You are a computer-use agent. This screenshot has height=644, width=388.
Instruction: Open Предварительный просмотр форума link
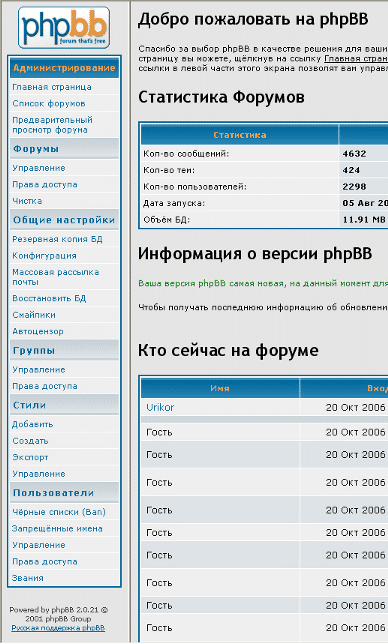53,125
